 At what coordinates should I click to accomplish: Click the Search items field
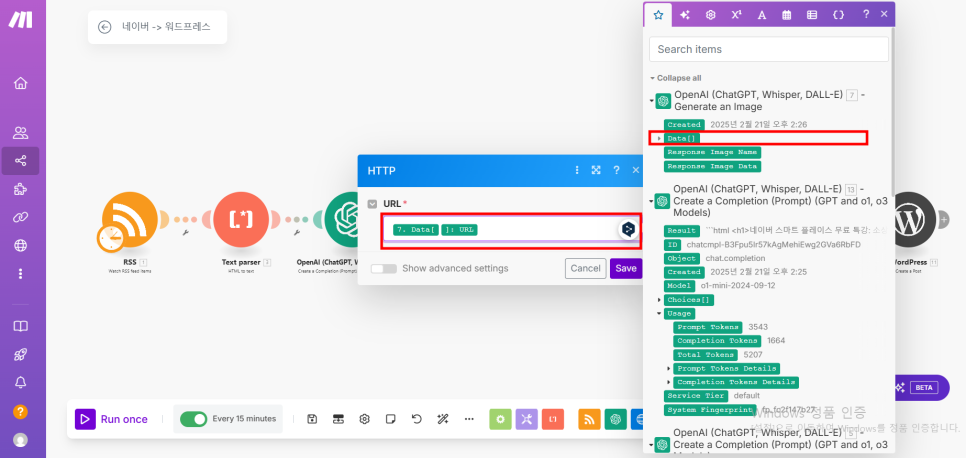(x=768, y=49)
